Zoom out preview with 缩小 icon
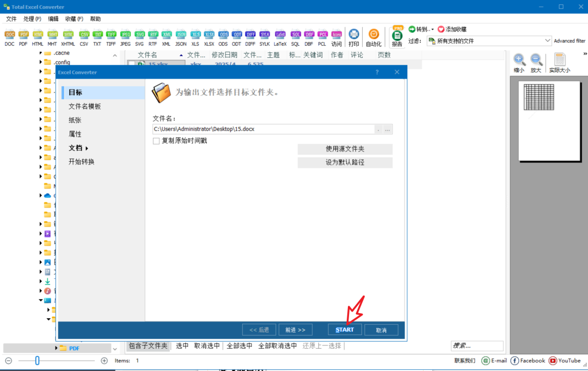 pos(519,63)
